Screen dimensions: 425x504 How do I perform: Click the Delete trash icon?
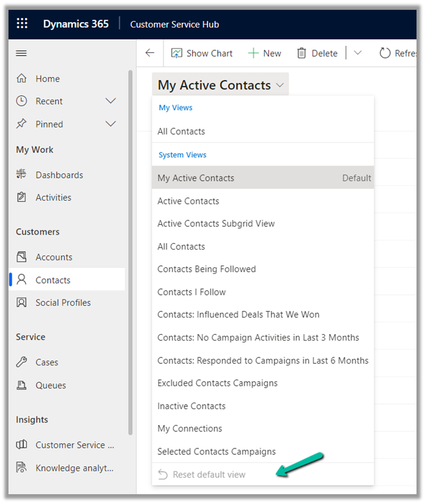tap(301, 54)
